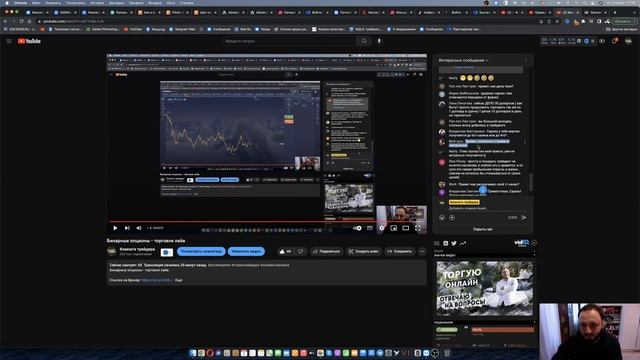
Task: Skip to the next video
Action: [127, 228]
